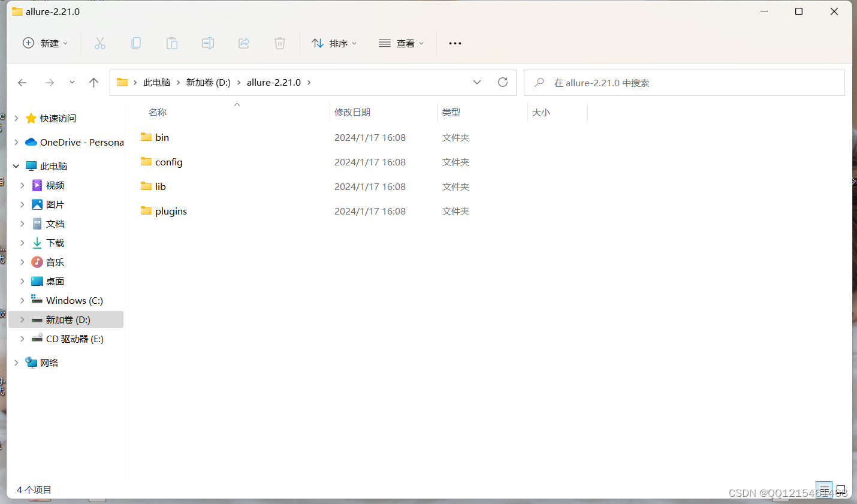
Task: Open 文档 folder in sidebar
Action: tap(55, 224)
